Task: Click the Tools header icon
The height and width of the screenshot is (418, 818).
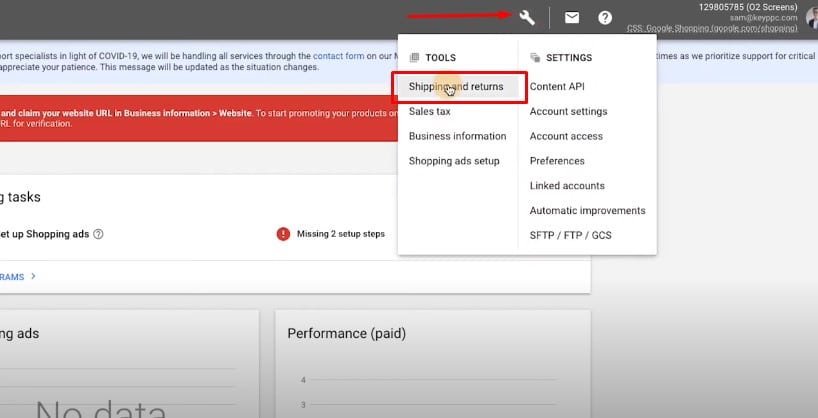Action: (x=414, y=57)
